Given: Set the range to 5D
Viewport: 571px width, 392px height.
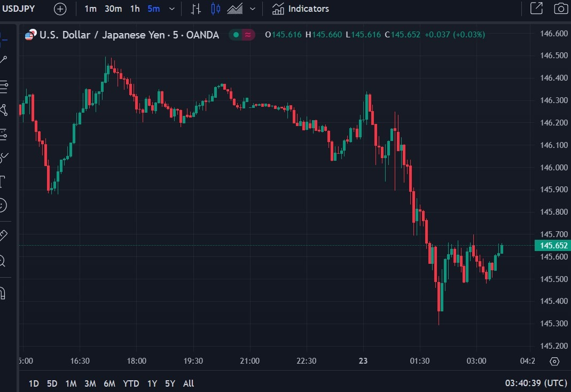Looking at the screenshot, I should tap(52, 383).
